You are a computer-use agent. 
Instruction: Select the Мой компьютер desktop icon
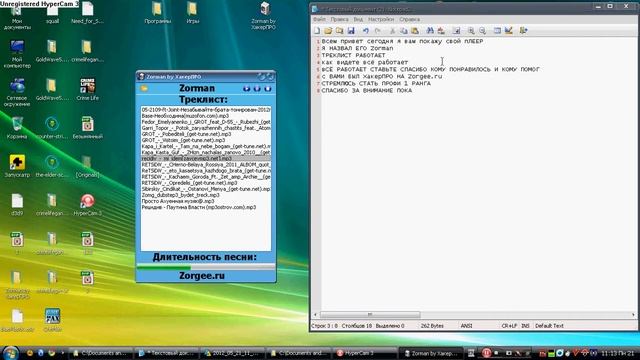(x=17, y=54)
